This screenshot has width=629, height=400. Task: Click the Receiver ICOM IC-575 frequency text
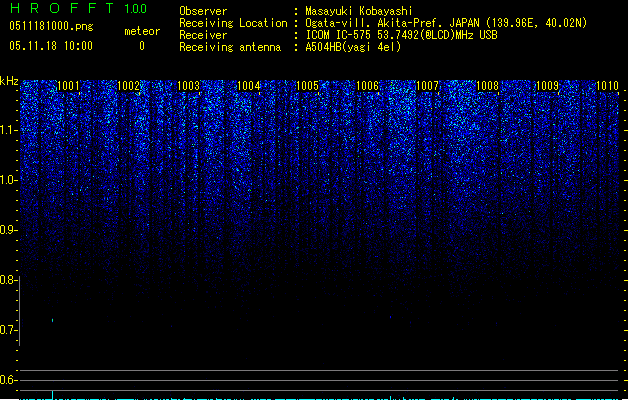tap(402, 35)
